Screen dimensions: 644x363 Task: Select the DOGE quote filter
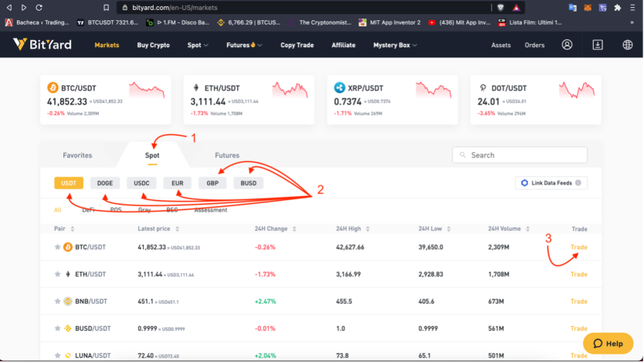[105, 183]
